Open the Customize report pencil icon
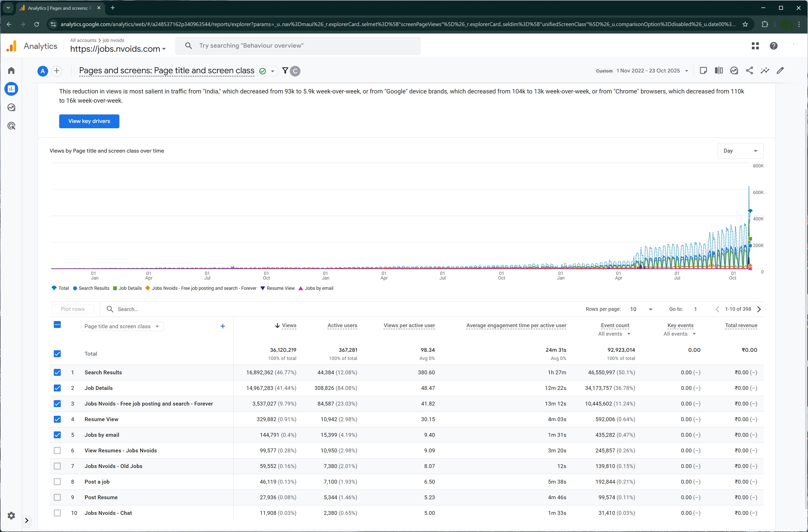808x532 pixels. [x=780, y=71]
